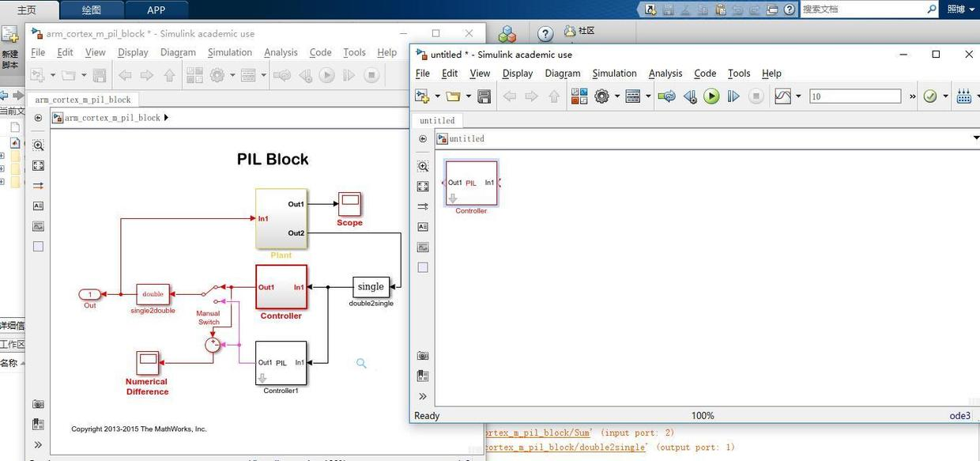The image size is (980, 461).
Task: Select the Plant subsystem block
Action: 281,218
